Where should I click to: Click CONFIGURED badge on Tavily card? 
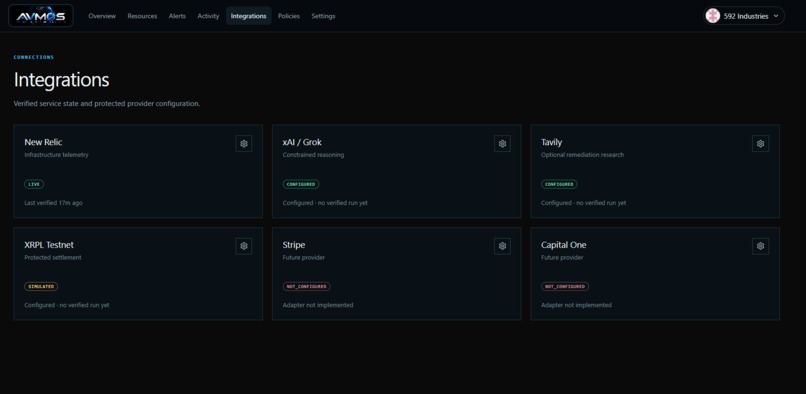(559, 184)
